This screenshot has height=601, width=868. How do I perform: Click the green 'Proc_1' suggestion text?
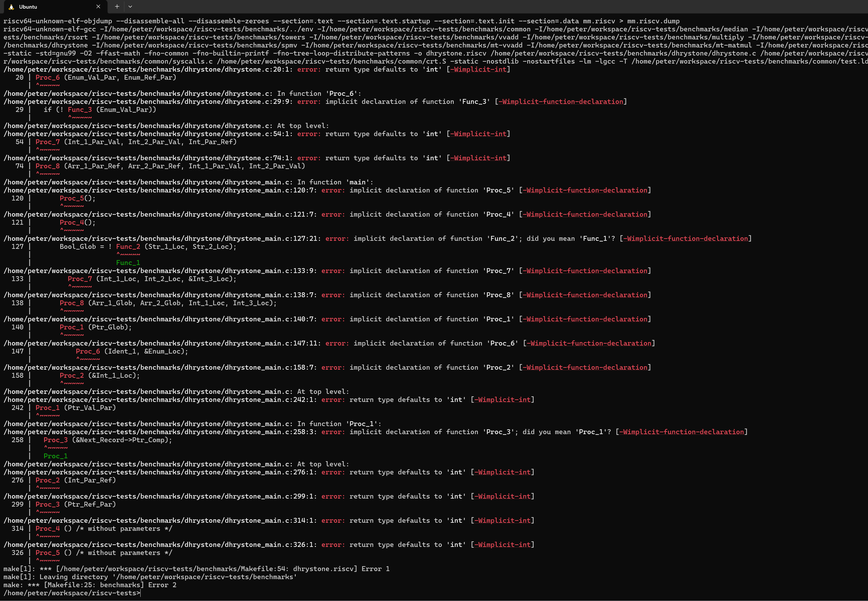pos(56,456)
